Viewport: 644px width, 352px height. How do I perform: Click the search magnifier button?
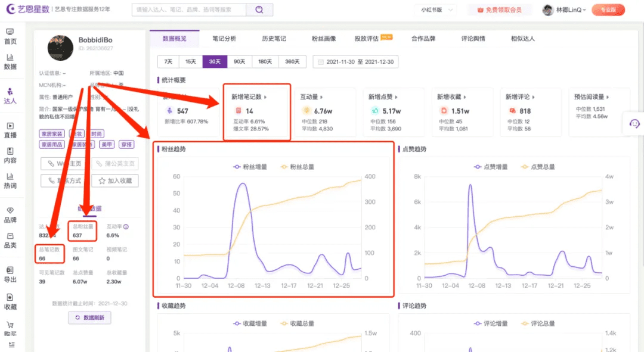(x=259, y=10)
